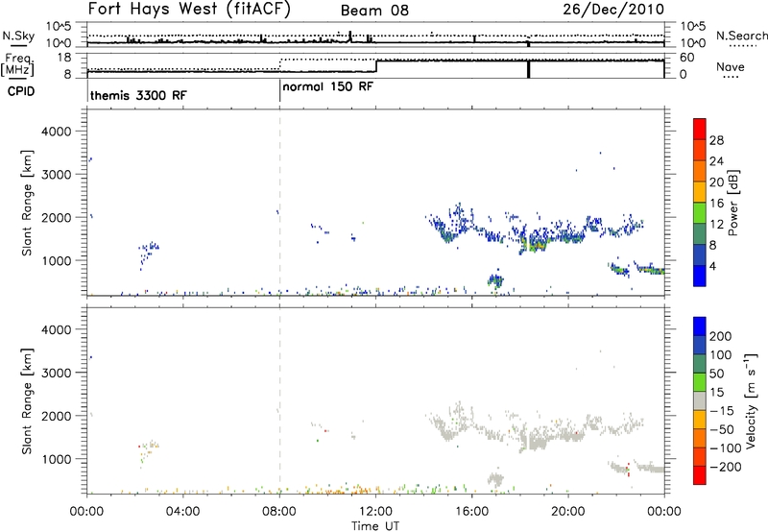Click the 'N.Search' legend label
Viewport: 768px width, 532px height.
(741, 36)
